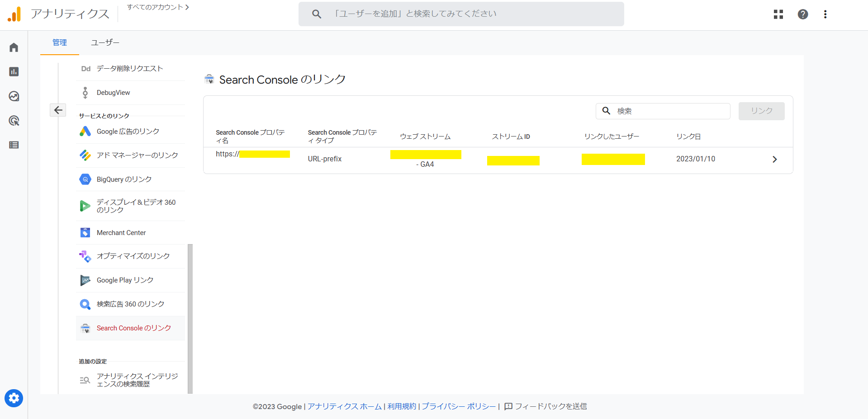Open the Explore icon in left rail
Viewport: 868px width, 419px height.
(x=14, y=96)
